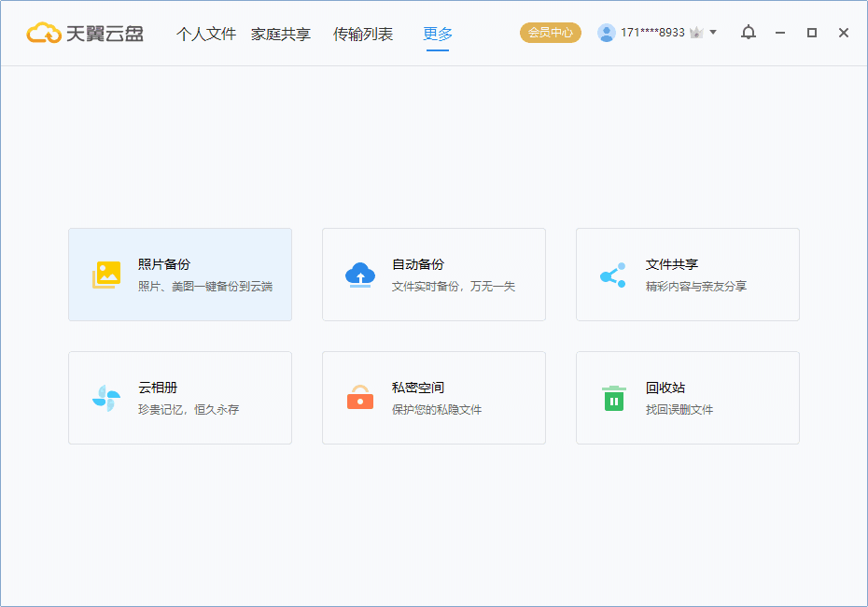
Task: Click the 自动备份 cloud upload icon
Action: point(360,274)
